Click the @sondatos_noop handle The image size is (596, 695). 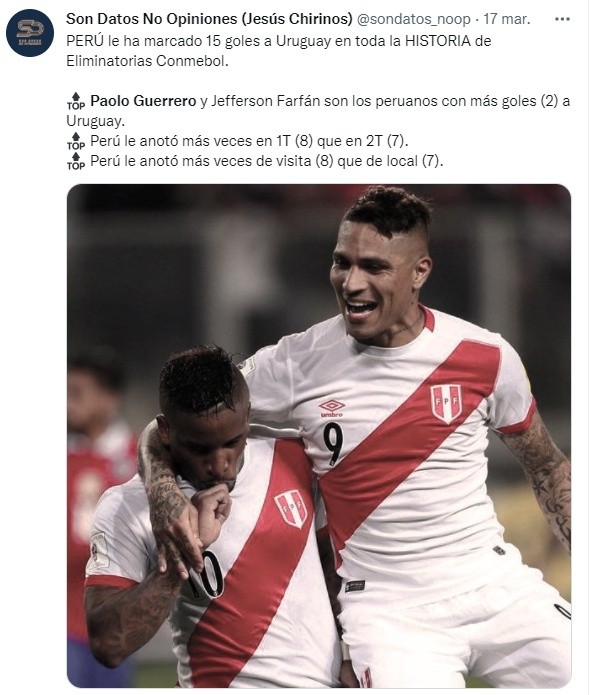click(x=413, y=19)
